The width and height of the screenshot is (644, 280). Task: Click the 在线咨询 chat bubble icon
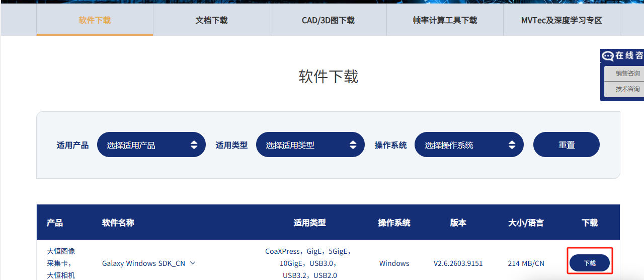608,56
